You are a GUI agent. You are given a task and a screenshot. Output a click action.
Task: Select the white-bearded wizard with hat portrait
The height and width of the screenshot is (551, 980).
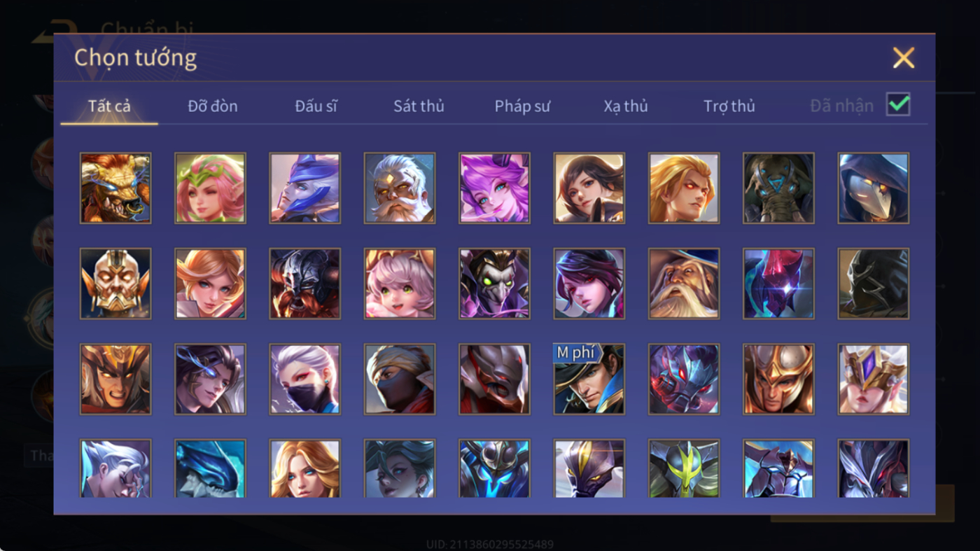(684, 284)
